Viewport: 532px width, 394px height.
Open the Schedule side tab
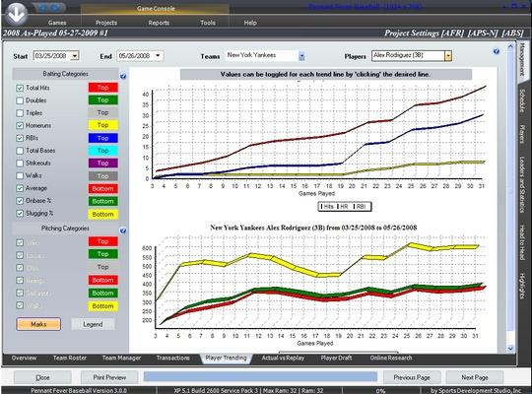pyautogui.click(x=522, y=100)
